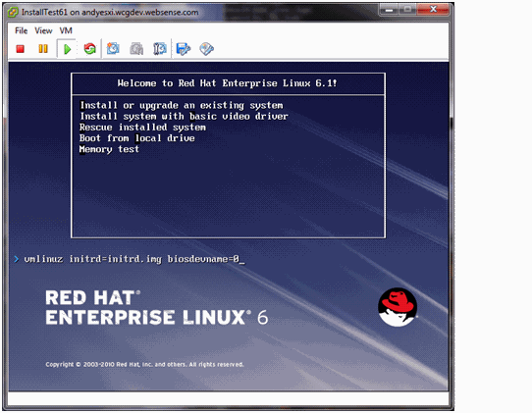Open the View menu

click(x=43, y=30)
